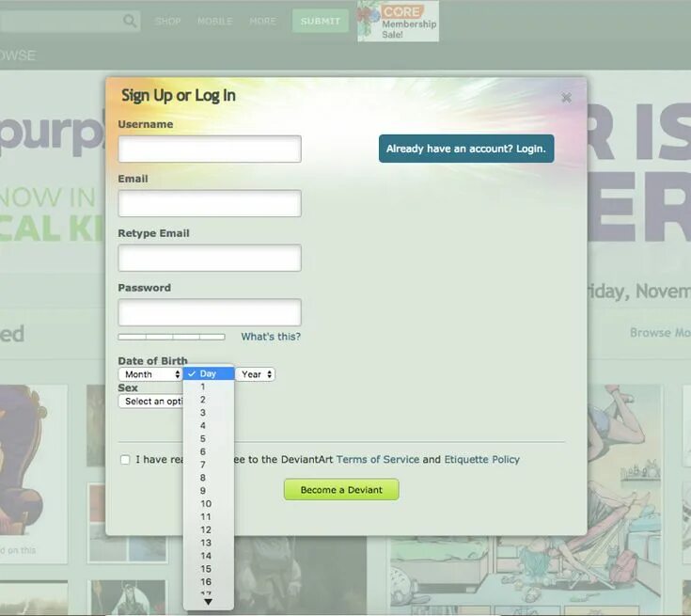This screenshot has height=616, width=691.
Task: Click the down arrow in Day list
Action: [x=209, y=602]
